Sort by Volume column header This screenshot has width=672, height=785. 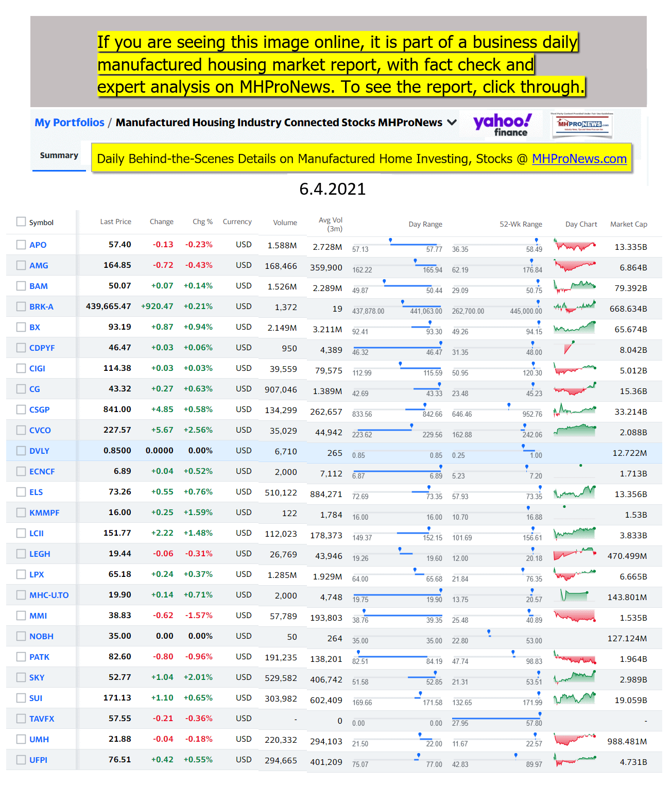point(285,223)
